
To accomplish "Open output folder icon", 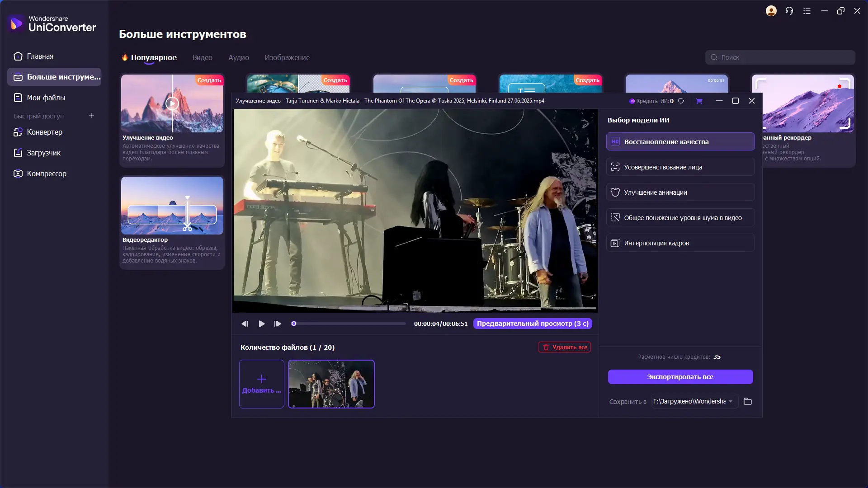I will (748, 401).
